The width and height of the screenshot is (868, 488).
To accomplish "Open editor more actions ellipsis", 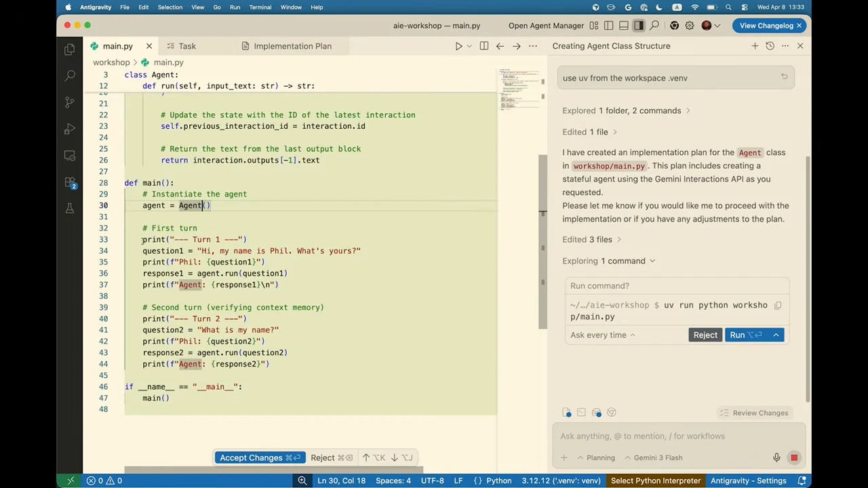I will coord(532,46).
